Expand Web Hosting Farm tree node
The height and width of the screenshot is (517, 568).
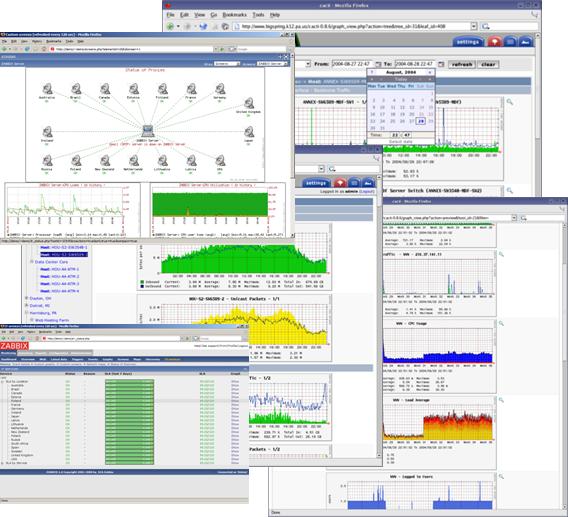click(x=32, y=320)
